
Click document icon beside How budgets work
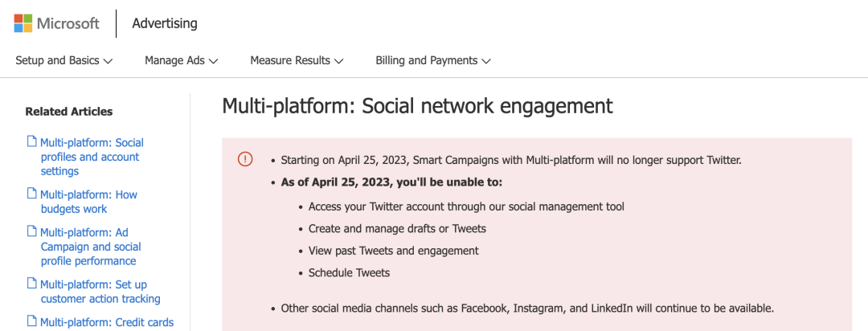[x=32, y=194]
